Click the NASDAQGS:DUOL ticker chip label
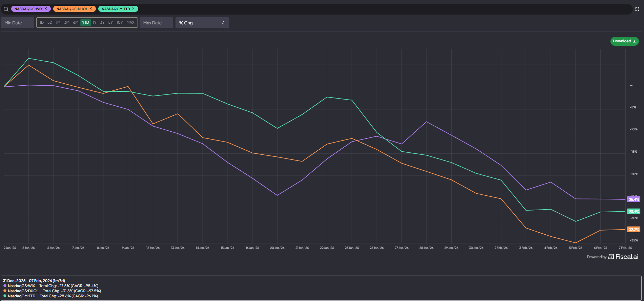The width and height of the screenshot is (644, 301). coord(72,9)
